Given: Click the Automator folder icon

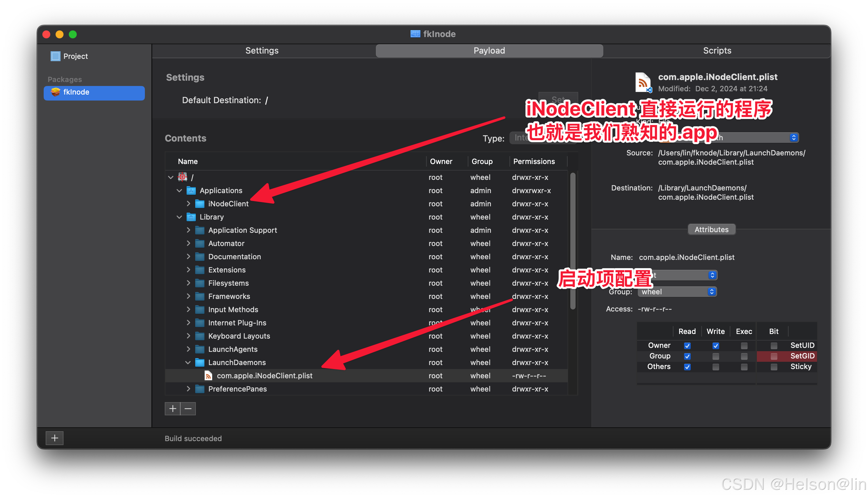Looking at the screenshot, I should click(x=199, y=243).
